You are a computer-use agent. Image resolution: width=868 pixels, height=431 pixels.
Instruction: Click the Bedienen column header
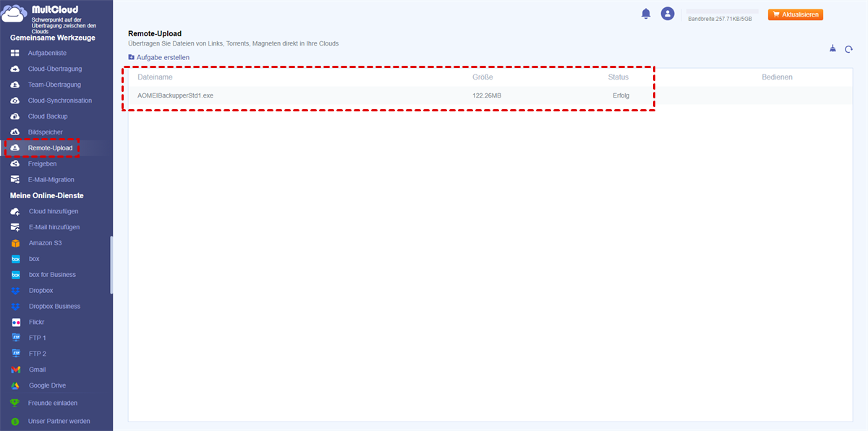tap(777, 77)
